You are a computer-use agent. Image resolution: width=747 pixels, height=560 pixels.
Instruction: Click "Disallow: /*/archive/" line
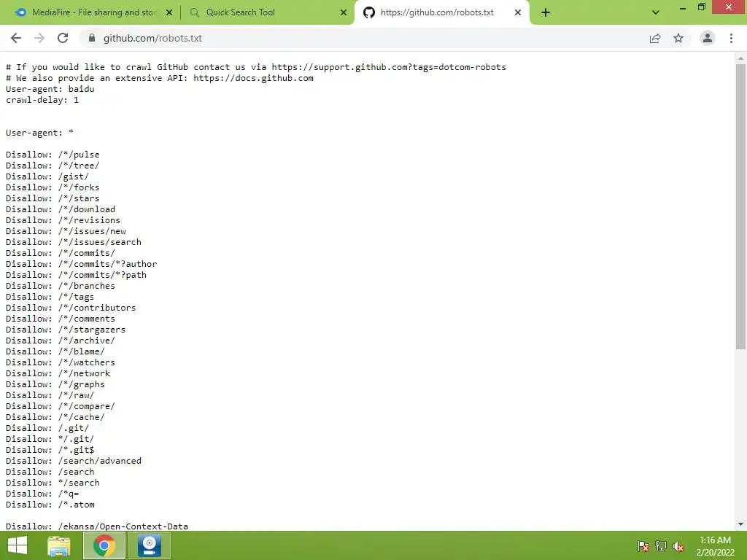pyautogui.click(x=61, y=341)
